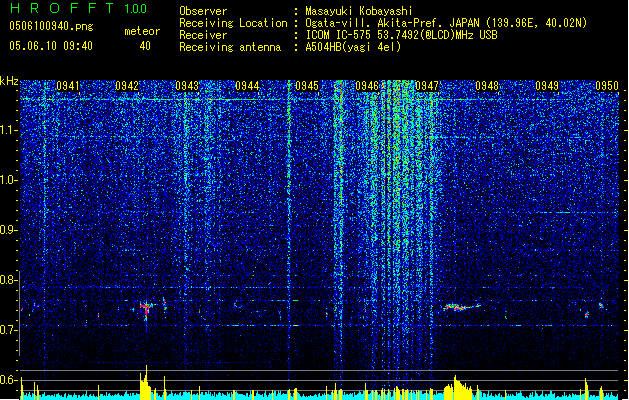Screen dimensions: 629x400
Task: Click the ICOM IC-575 53.7492 receiver text
Action: pos(401,35)
